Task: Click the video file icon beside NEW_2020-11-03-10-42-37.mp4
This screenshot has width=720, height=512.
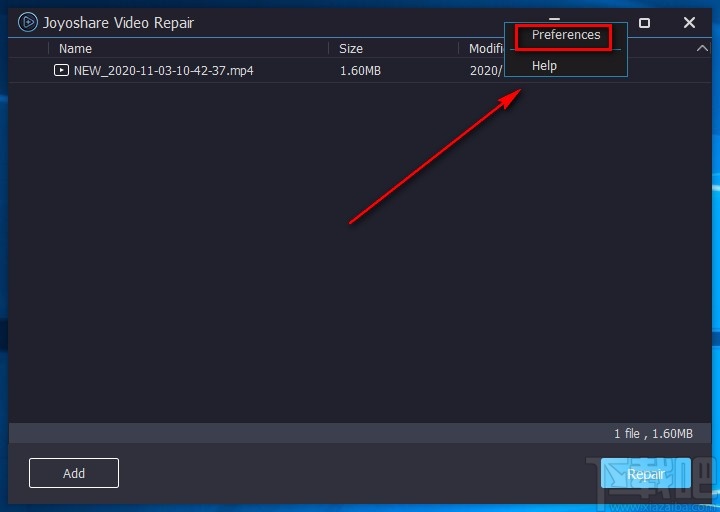Action: 61,70
